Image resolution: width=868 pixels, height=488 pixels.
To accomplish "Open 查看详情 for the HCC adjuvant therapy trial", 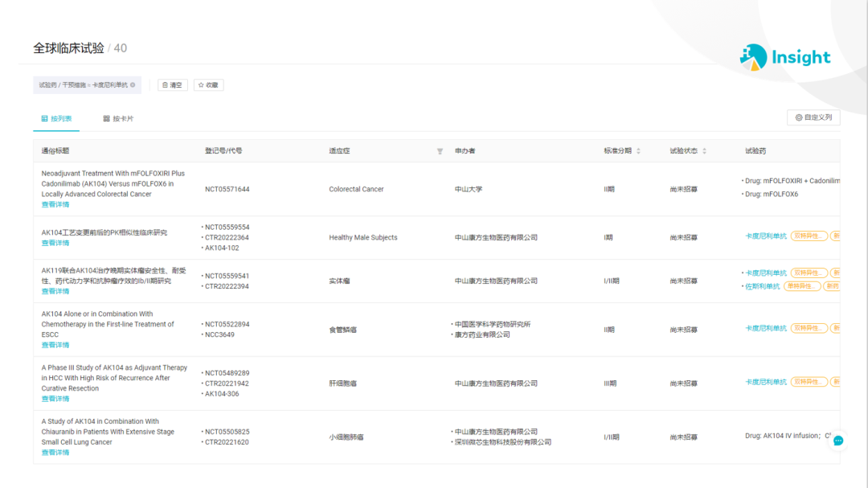I will pos(55,398).
